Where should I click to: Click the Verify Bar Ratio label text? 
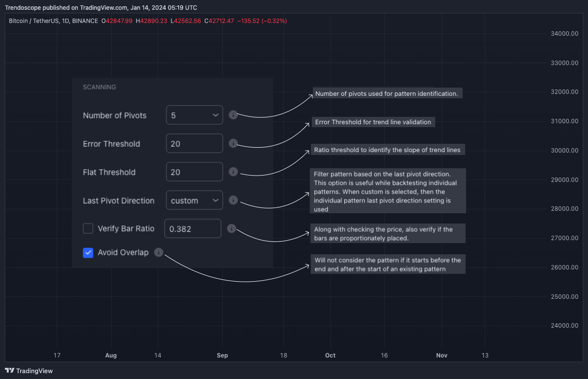tap(126, 228)
